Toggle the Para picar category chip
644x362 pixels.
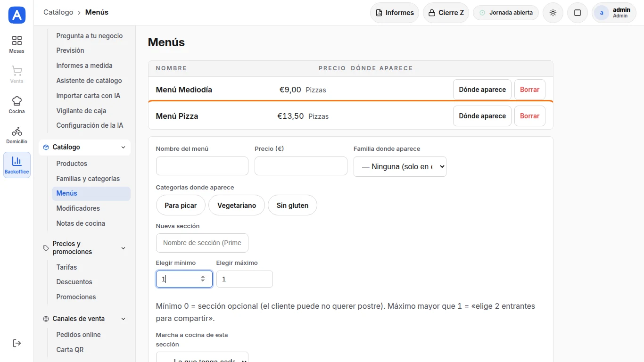pyautogui.click(x=181, y=206)
